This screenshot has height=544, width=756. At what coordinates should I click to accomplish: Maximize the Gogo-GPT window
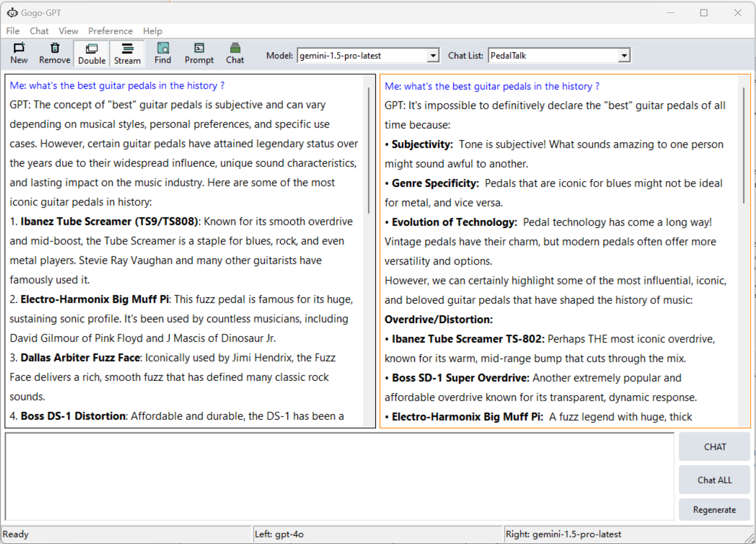[x=704, y=13]
